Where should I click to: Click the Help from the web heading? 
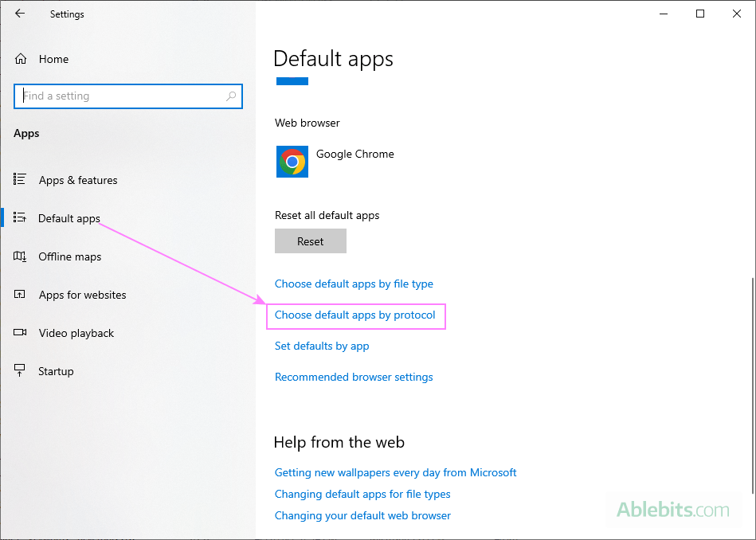pyautogui.click(x=339, y=442)
